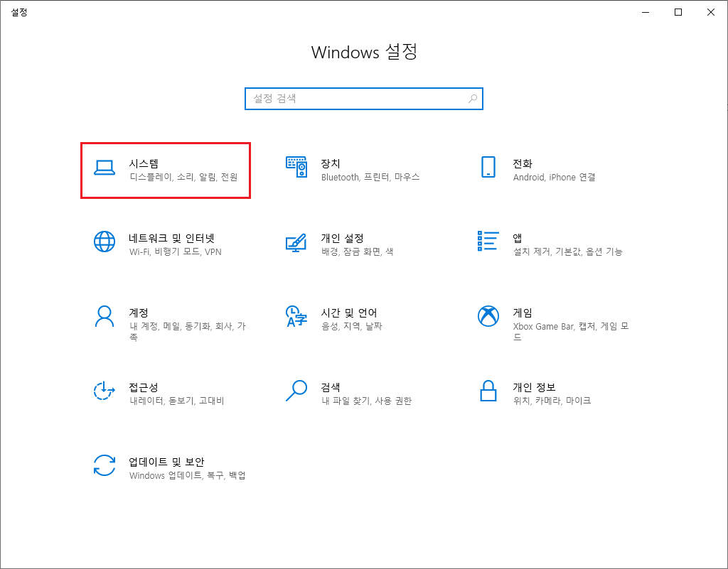
Task: Click text '설치 제거, 기본값, 옵션 기능'
Action: 567,251
